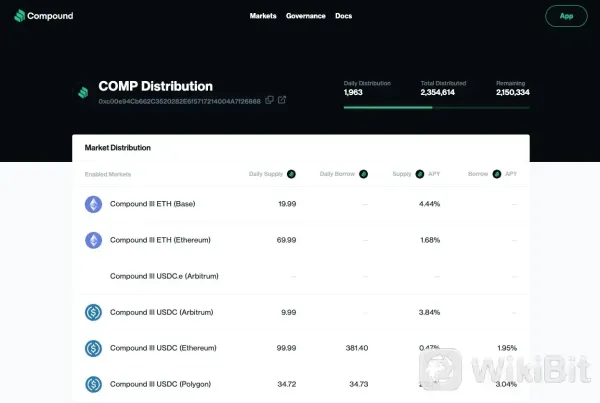
Task: Copy the COMP contract address
Action: click(270, 100)
